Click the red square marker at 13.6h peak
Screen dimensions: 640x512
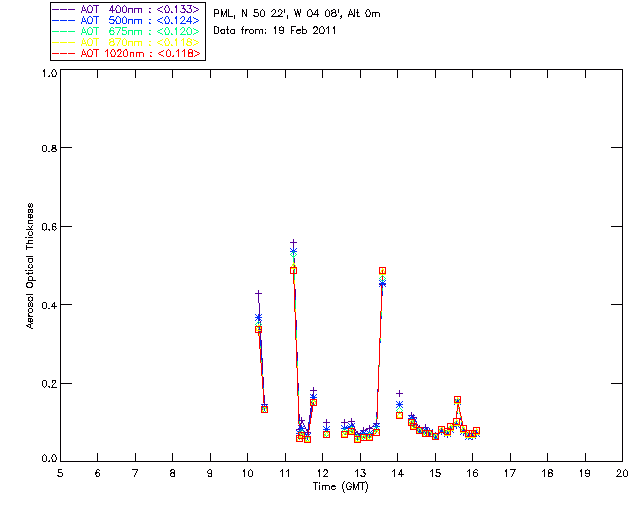382,271
